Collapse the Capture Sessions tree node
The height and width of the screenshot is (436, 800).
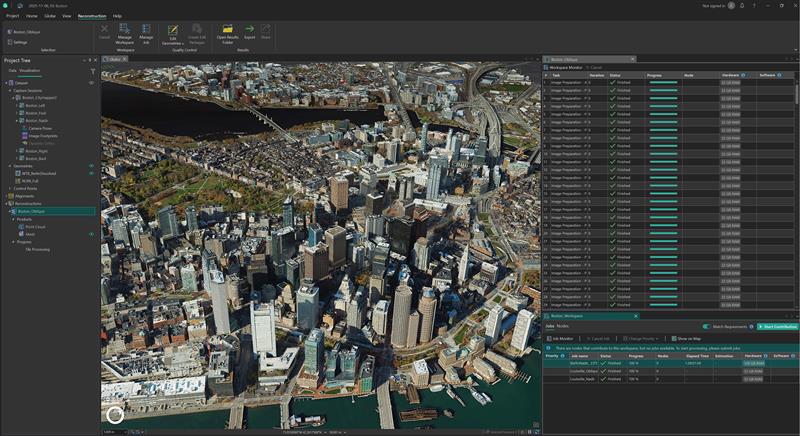(x=10, y=90)
